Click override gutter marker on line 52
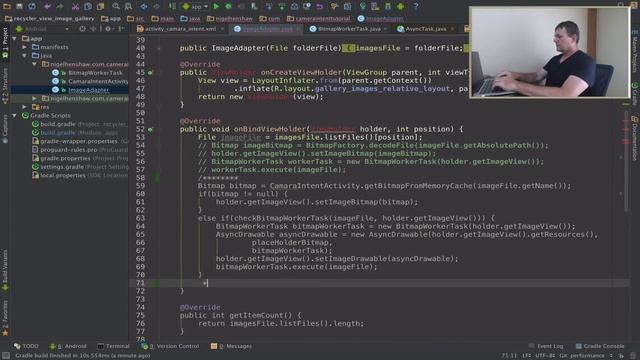640x360 pixels. tap(150, 129)
